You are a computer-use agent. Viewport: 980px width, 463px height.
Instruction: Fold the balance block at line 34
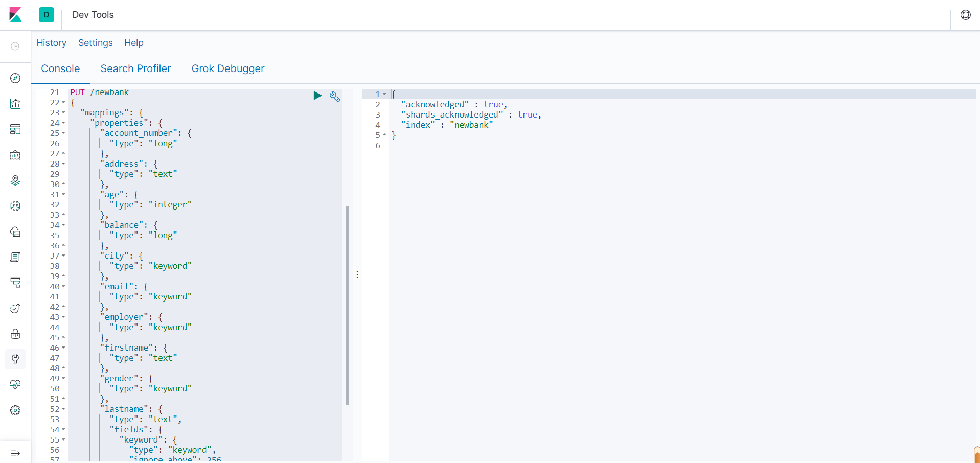pos(63,225)
